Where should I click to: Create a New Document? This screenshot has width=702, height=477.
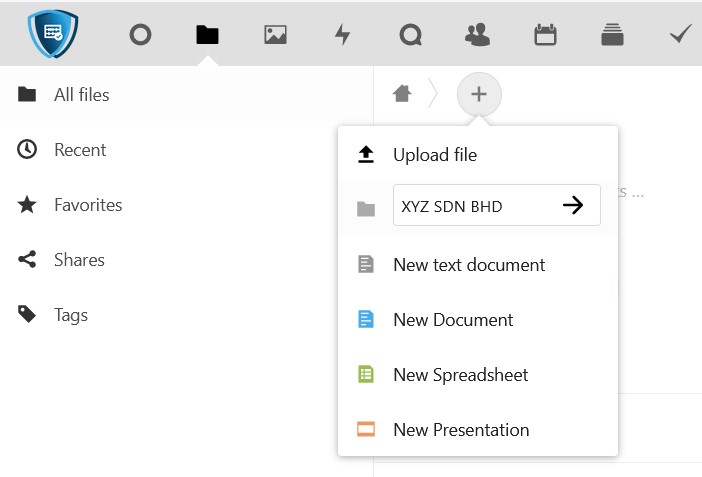coord(453,320)
